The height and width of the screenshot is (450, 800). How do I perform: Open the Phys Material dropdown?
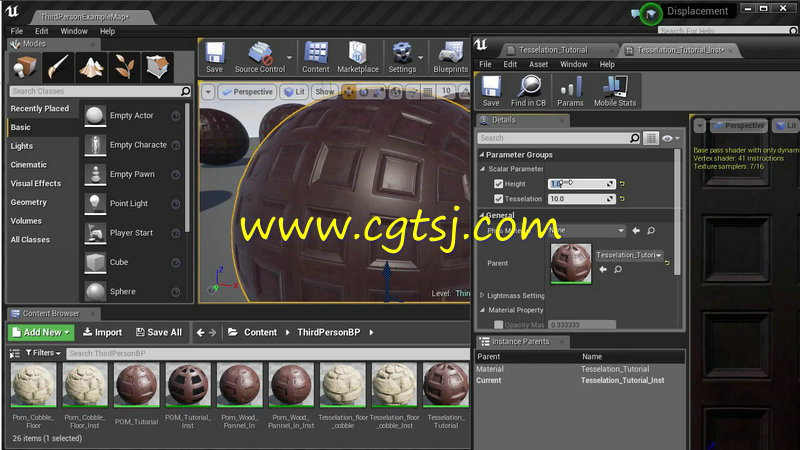[x=587, y=231]
